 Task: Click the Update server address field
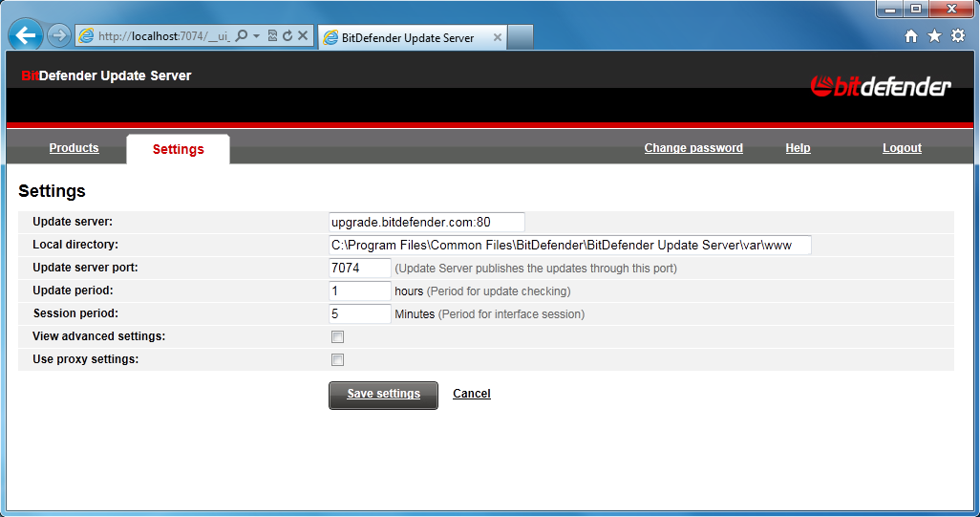coord(427,222)
